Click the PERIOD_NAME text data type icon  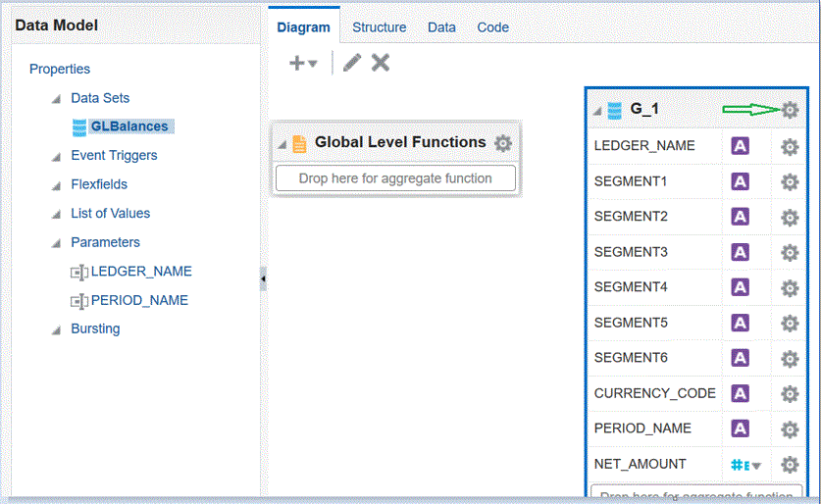(x=741, y=428)
